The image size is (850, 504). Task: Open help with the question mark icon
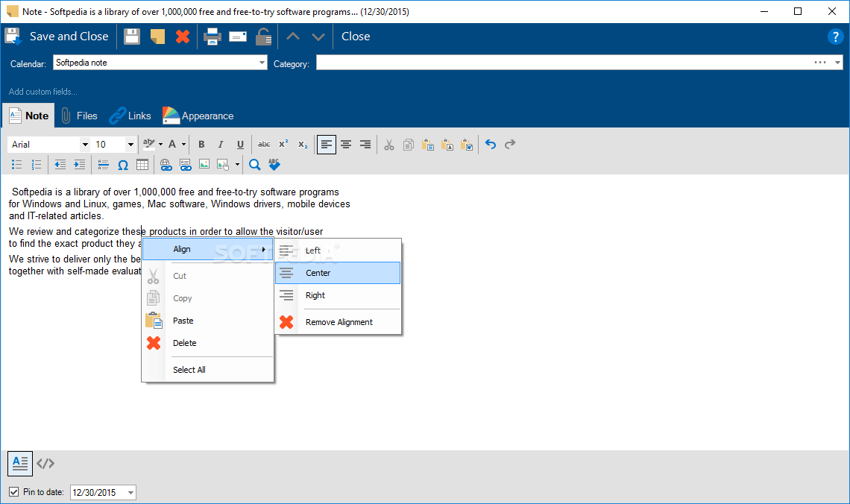835,37
